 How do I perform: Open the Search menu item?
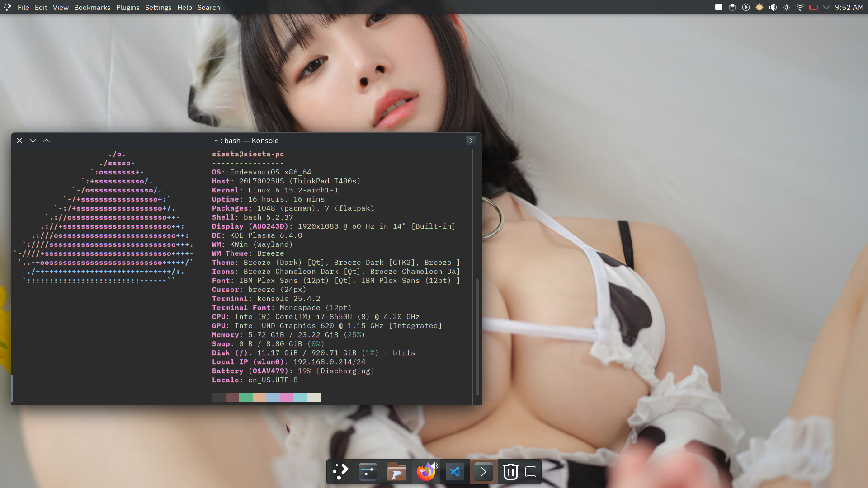(208, 7)
